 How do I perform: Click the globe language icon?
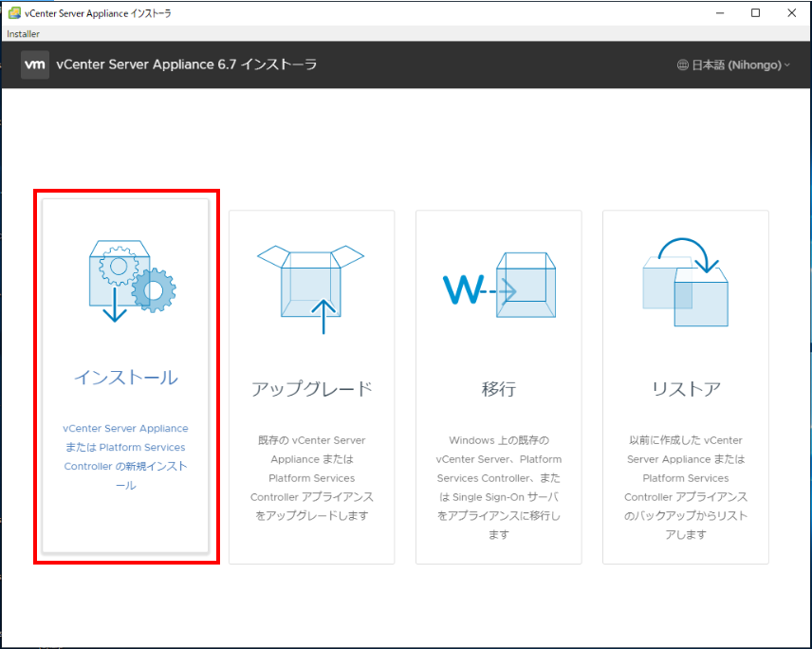[683, 65]
